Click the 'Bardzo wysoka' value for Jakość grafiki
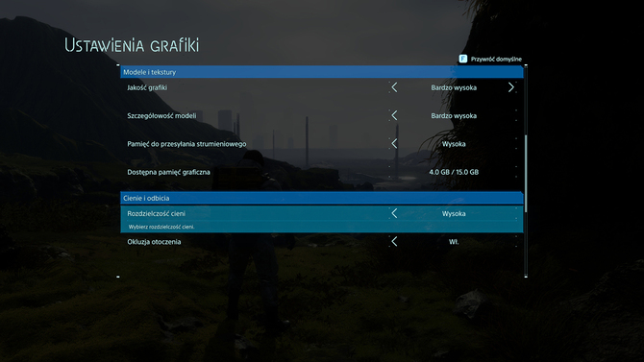The height and width of the screenshot is (362, 644). (454, 87)
